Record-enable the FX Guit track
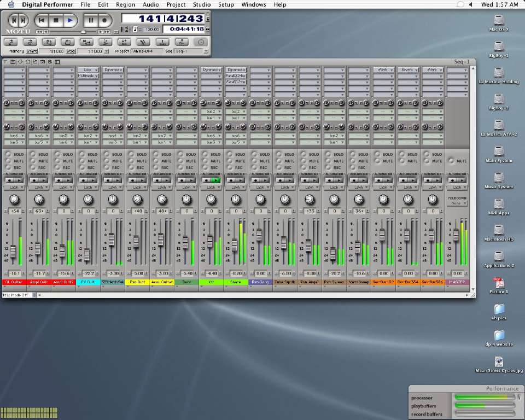The height and width of the screenshot is (420, 525). [82, 167]
